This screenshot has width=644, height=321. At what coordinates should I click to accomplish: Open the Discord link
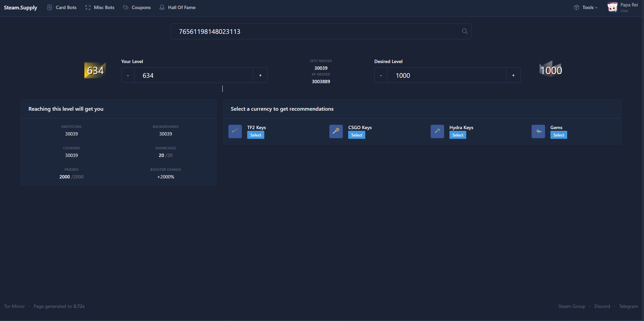pos(602,306)
